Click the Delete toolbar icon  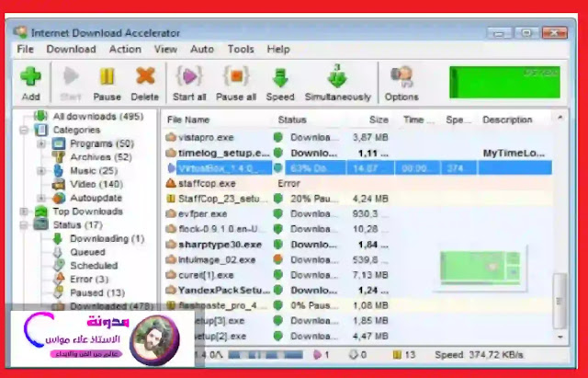coord(145,75)
